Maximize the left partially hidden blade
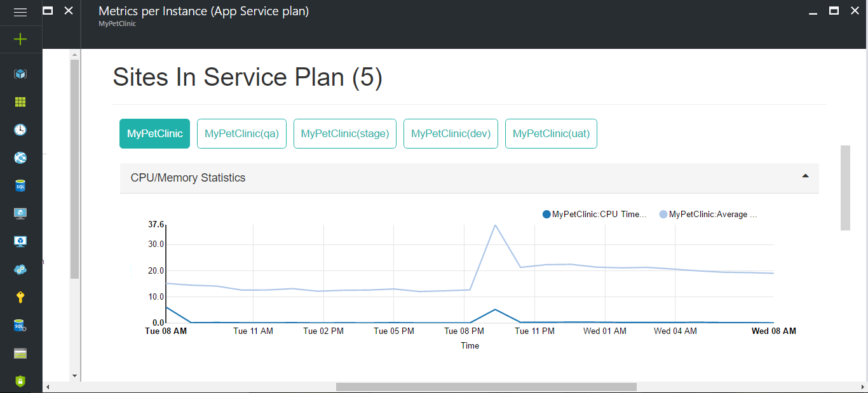The width and height of the screenshot is (868, 393). point(48,11)
